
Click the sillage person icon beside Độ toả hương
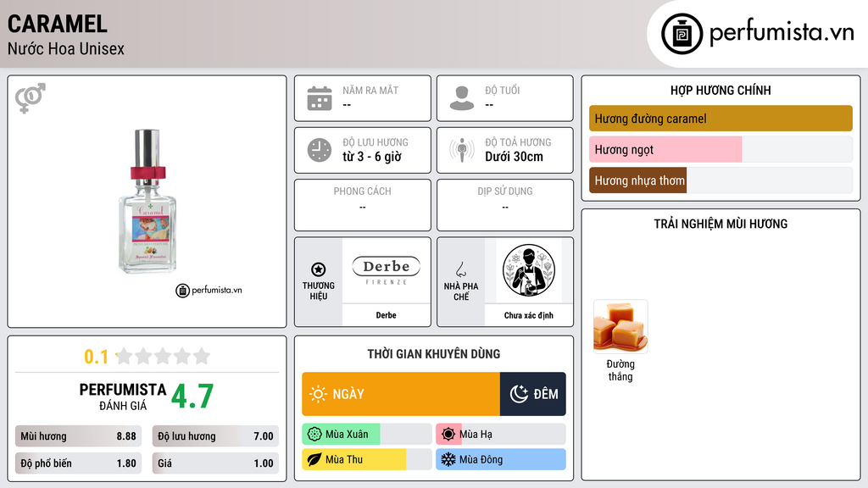click(462, 150)
